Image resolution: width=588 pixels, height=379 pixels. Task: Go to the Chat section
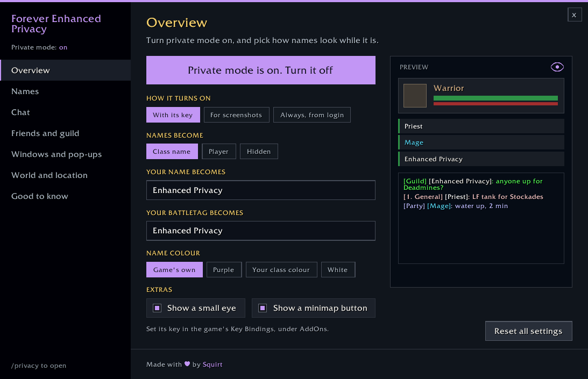point(65,112)
